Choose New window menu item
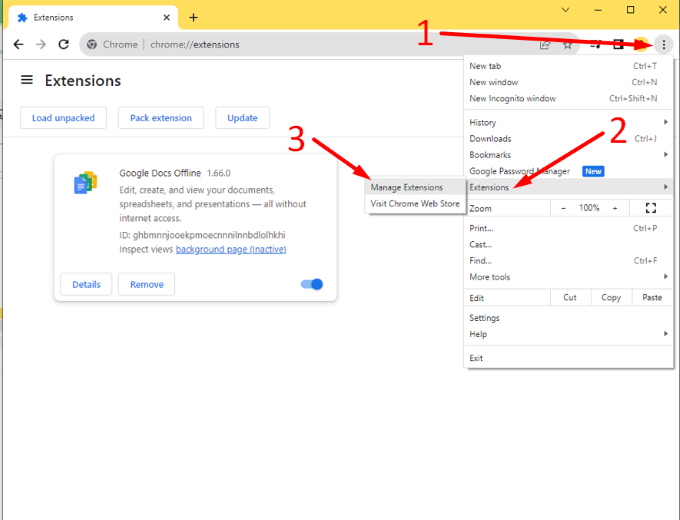 569,82
